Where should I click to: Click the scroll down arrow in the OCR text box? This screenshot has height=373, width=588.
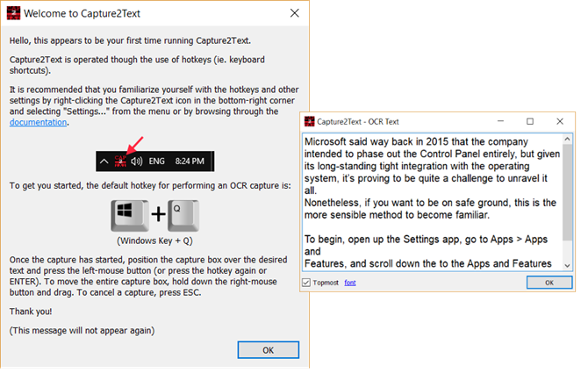(567, 265)
